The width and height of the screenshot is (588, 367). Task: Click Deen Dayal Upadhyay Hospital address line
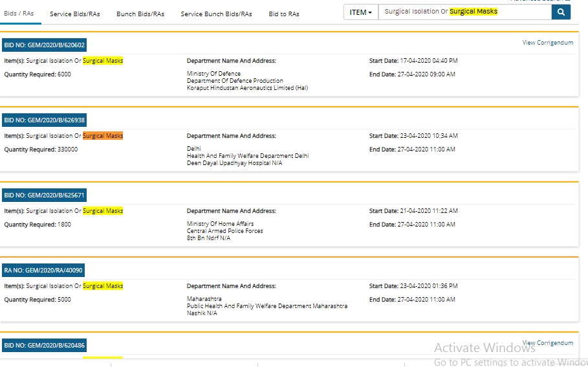click(x=234, y=163)
